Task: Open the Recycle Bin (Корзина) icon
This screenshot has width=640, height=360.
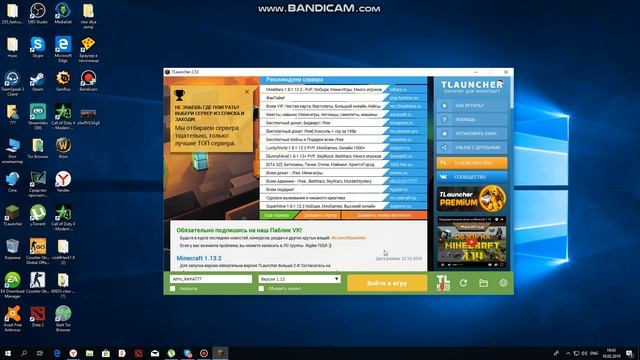Action: (12, 249)
